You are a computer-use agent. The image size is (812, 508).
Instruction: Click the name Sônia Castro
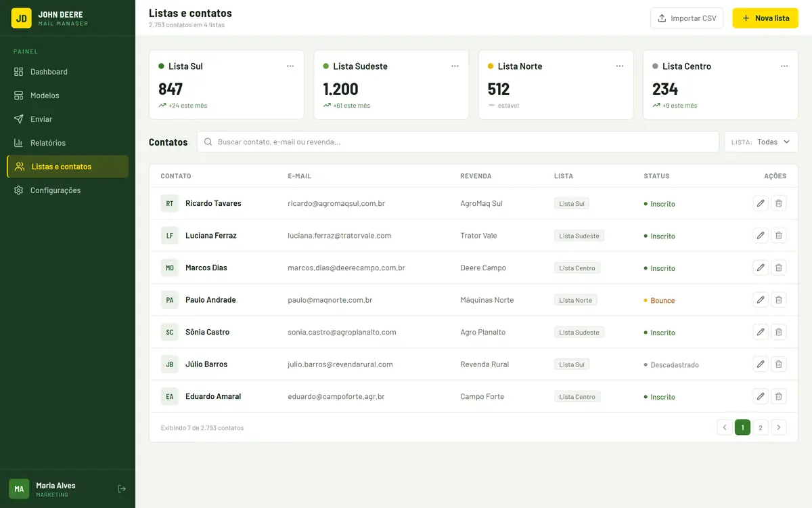pos(207,332)
